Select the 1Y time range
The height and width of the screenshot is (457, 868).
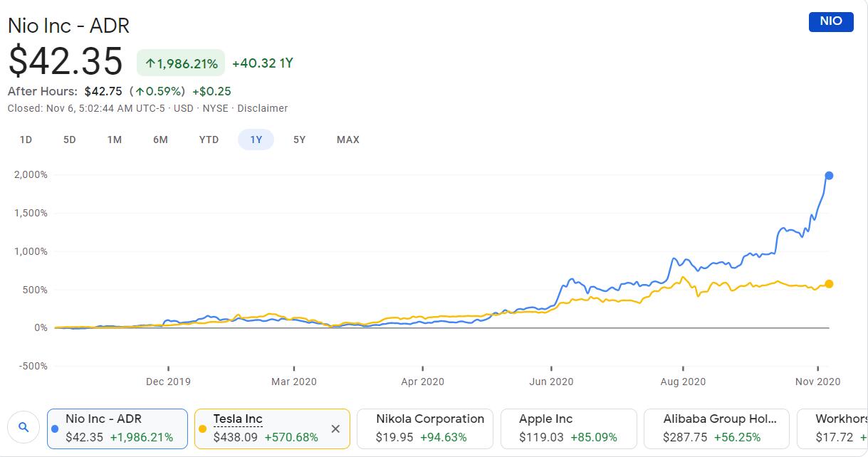click(256, 140)
